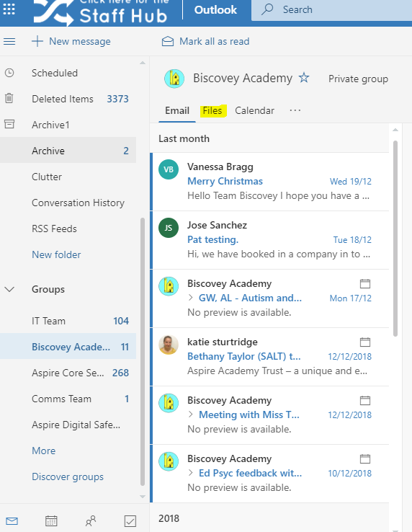This screenshot has height=532, width=412.
Task: Open the Email tab
Action: 177,110
